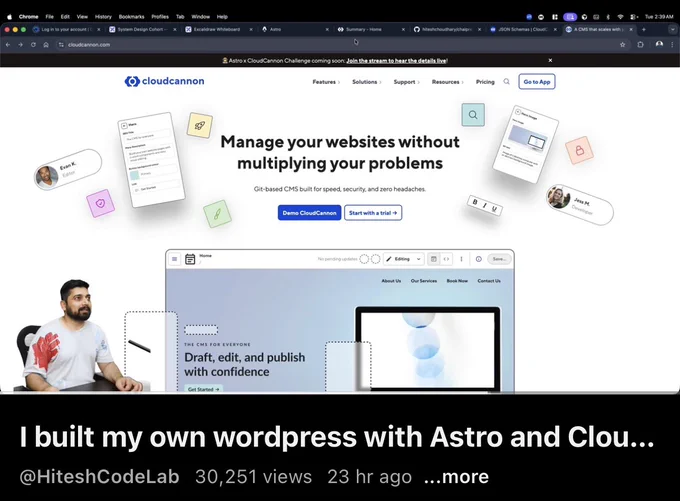
Task: Open the Help menu
Action: click(222, 16)
